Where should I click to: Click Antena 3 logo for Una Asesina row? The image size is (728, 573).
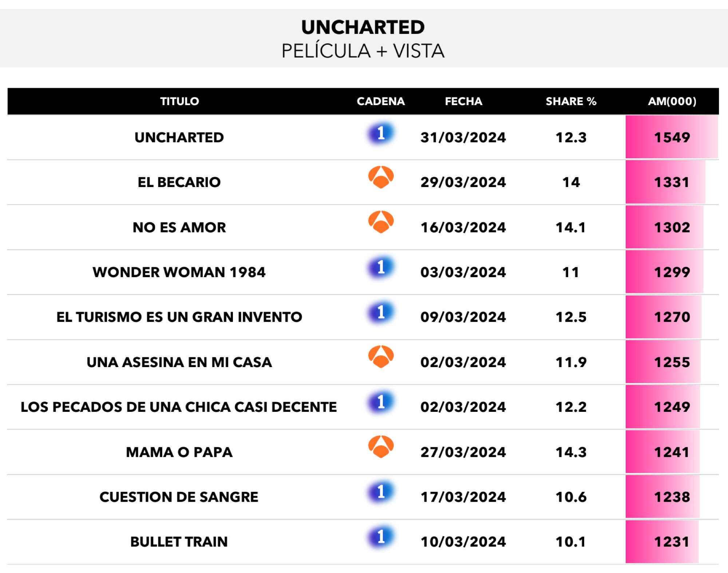381,357
